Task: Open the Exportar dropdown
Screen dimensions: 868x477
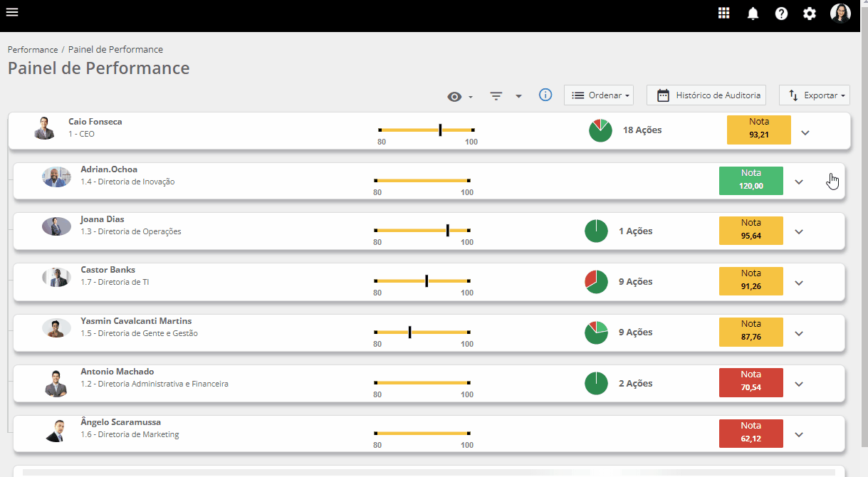Action: (814, 95)
